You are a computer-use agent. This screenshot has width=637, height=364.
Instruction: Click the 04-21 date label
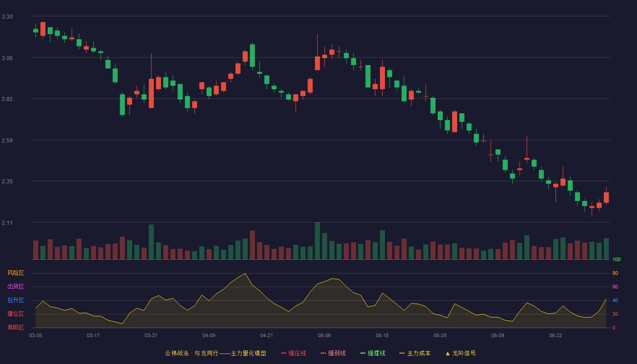pos(267,335)
